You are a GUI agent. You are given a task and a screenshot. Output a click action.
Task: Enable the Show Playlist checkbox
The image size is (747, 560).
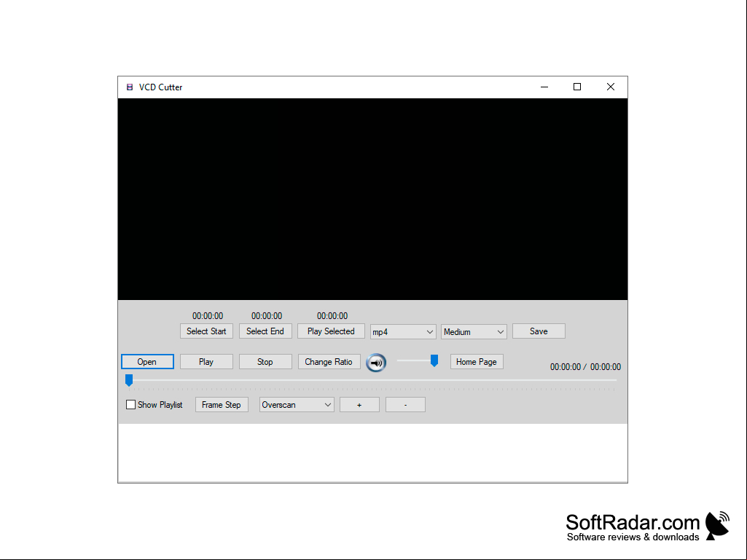point(130,405)
